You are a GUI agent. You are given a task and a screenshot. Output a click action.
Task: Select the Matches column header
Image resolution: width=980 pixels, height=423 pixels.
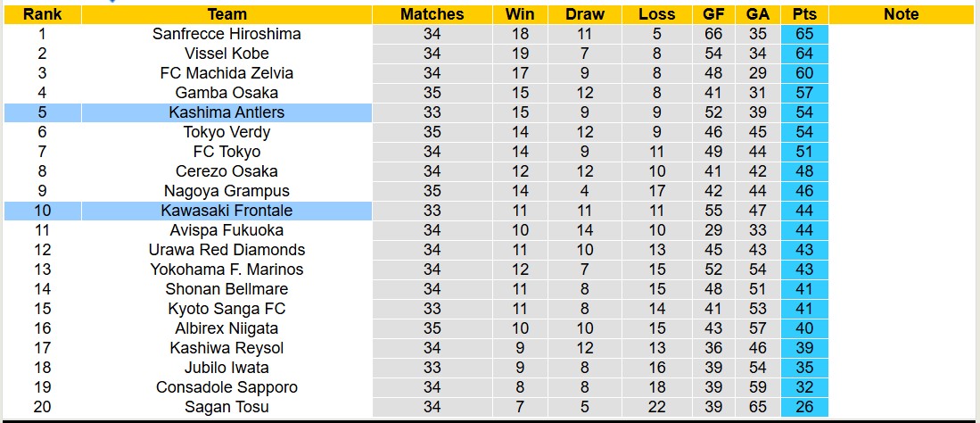point(432,14)
